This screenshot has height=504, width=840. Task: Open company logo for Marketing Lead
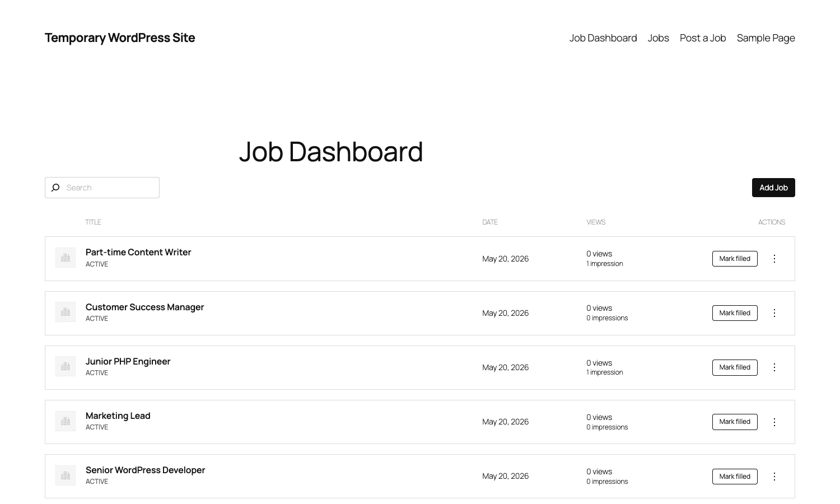tap(66, 421)
